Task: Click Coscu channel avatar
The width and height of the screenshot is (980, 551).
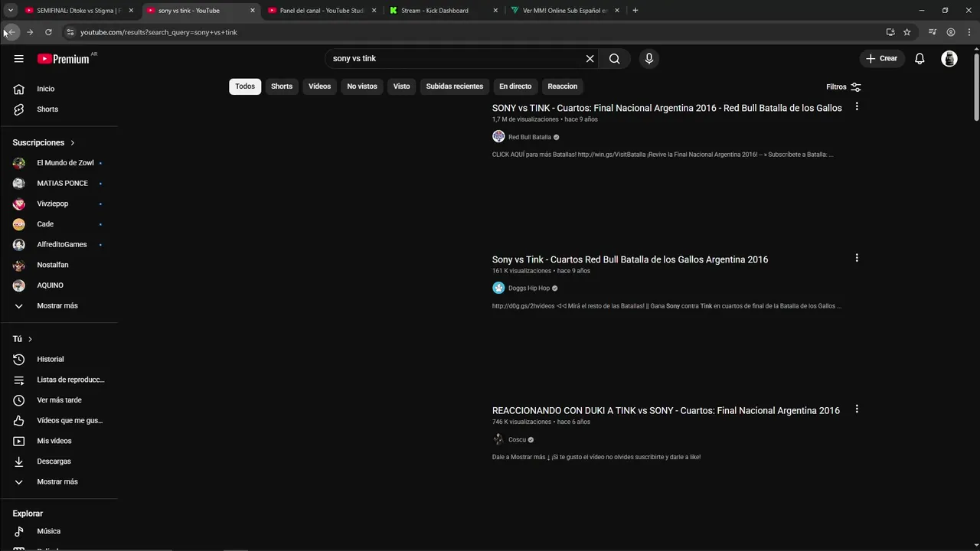Action: tap(498, 439)
